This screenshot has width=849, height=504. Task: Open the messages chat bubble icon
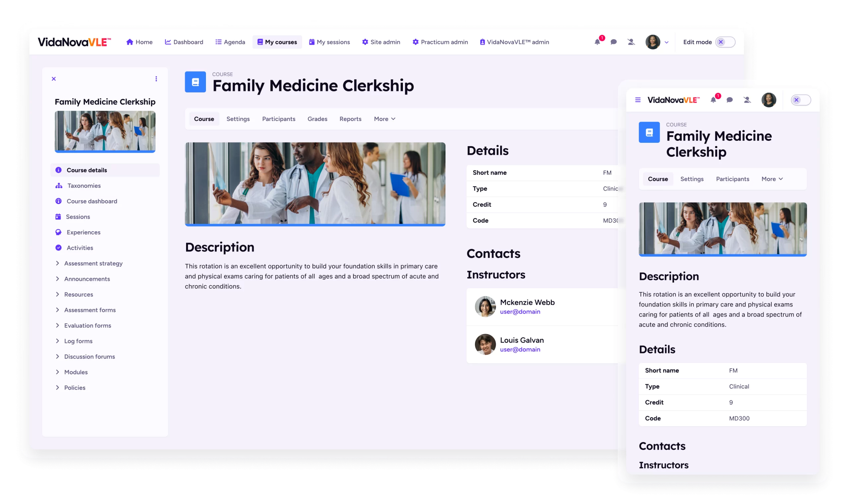click(614, 42)
